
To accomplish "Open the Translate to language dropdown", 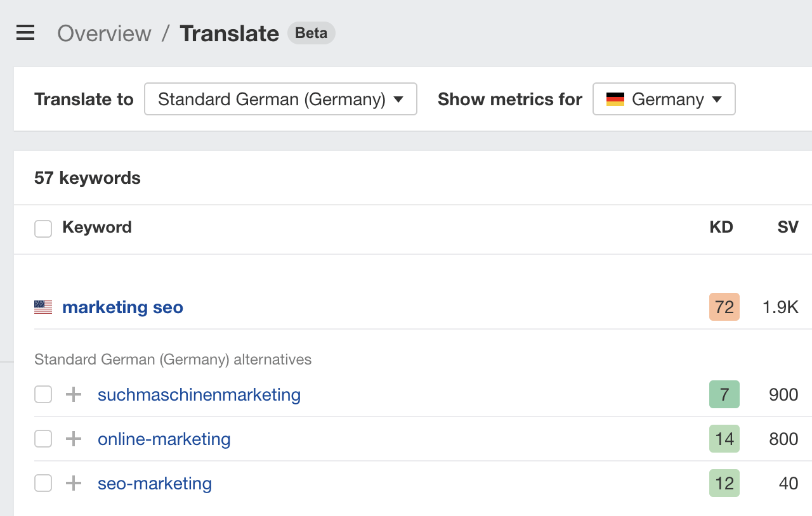I will (x=280, y=99).
